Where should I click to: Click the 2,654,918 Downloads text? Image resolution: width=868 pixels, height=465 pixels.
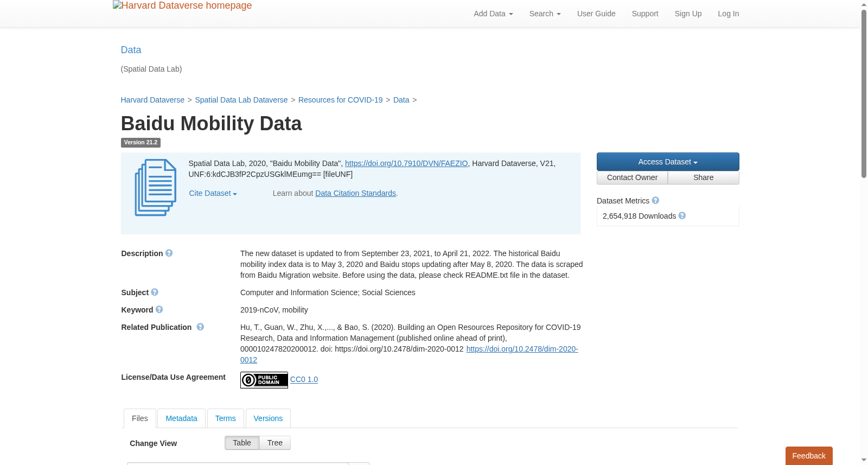click(x=639, y=216)
